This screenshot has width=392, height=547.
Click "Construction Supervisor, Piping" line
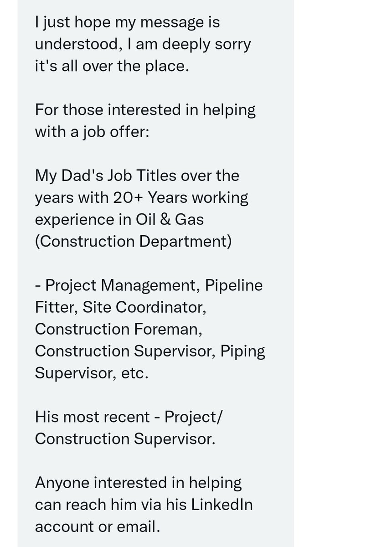[150, 351]
